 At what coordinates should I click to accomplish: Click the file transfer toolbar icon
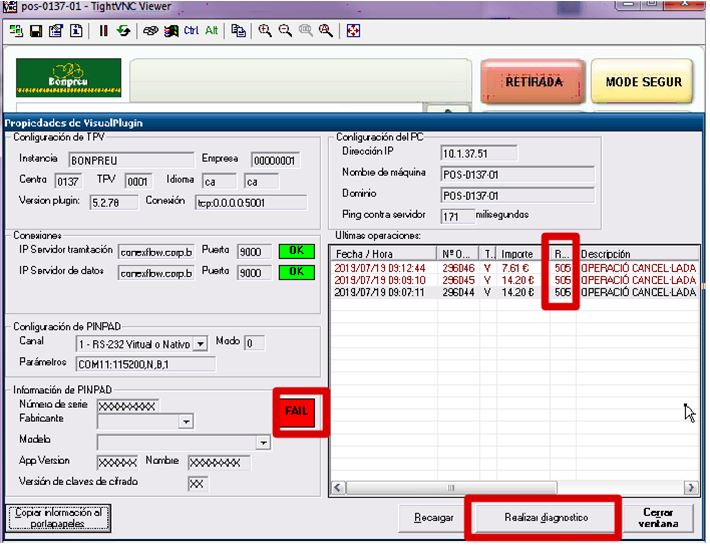pyautogui.click(x=238, y=31)
